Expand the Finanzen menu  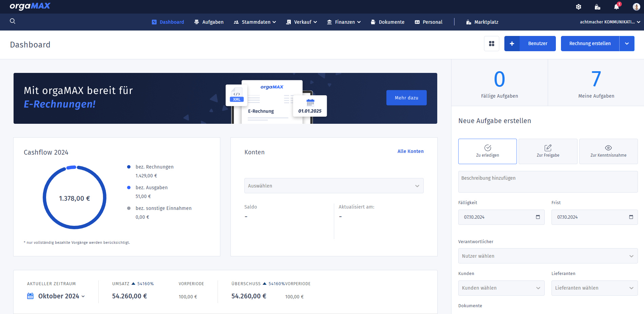[x=344, y=22]
